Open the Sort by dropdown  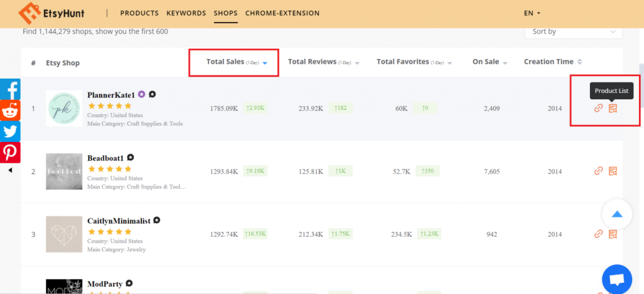pyautogui.click(x=573, y=31)
